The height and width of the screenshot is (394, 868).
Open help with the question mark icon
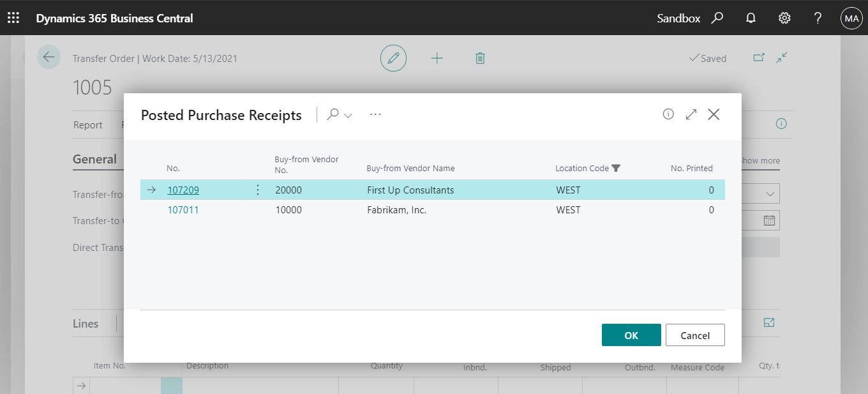818,17
